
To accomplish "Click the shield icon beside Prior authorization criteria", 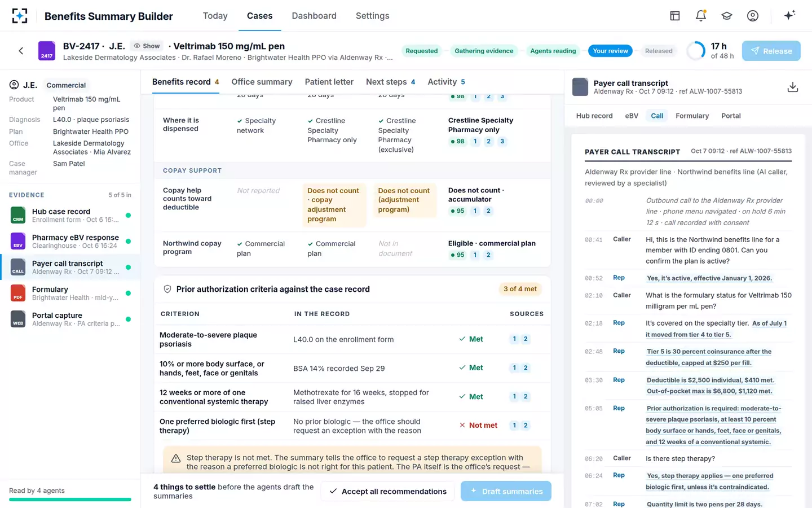I will click(x=167, y=289).
